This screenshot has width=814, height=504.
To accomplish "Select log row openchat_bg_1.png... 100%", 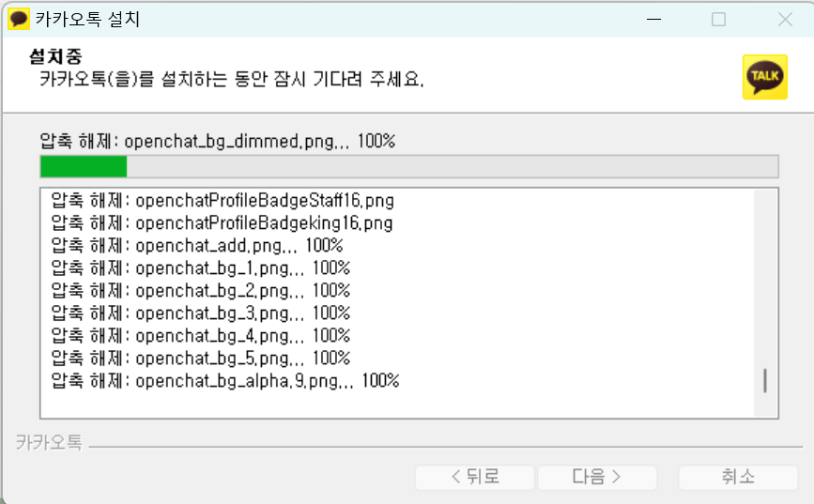I will click(x=200, y=268).
